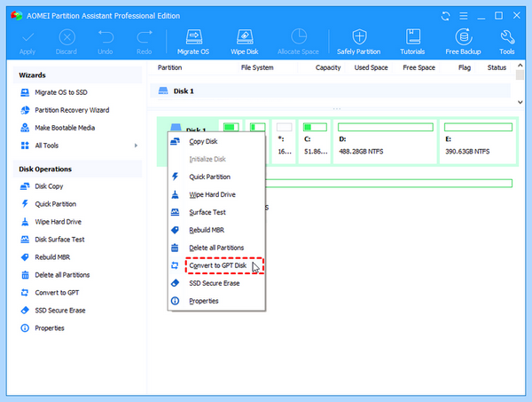532x402 pixels.
Task: Click the Wipe Disk toolbar icon
Action: [x=245, y=37]
